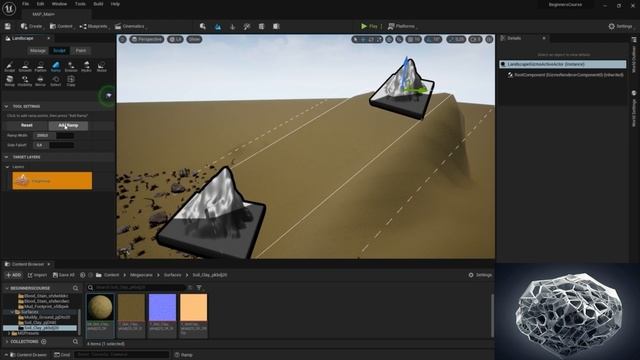Switch to the Paint landscape tab
This screenshot has height=360, width=640.
click(81, 51)
